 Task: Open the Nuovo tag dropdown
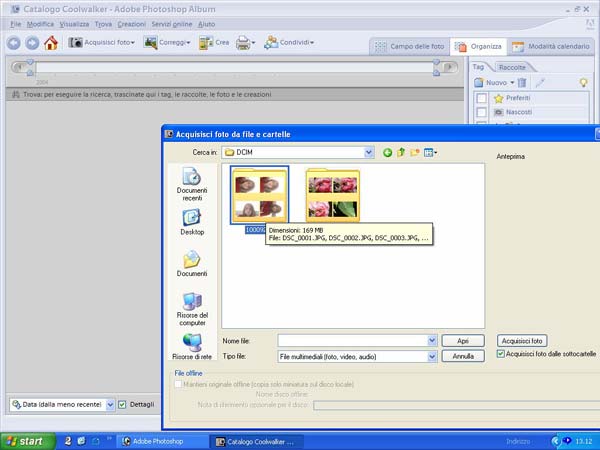tap(494, 82)
